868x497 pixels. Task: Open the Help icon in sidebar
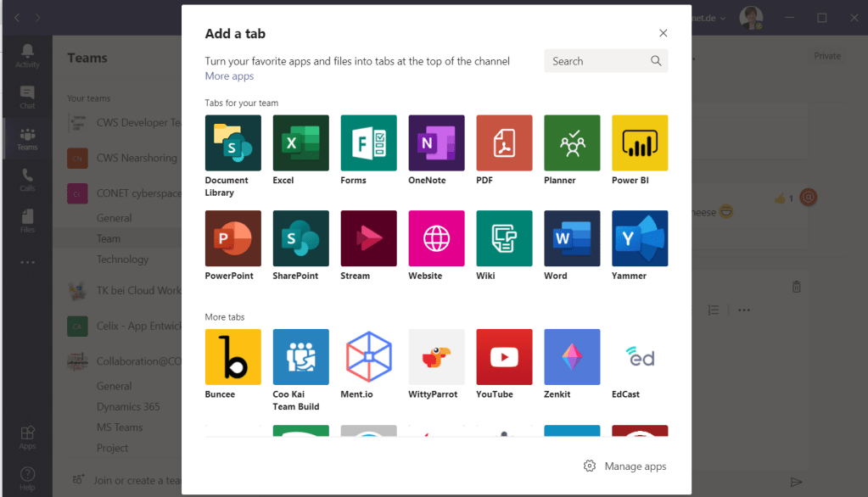click(27, 478)
